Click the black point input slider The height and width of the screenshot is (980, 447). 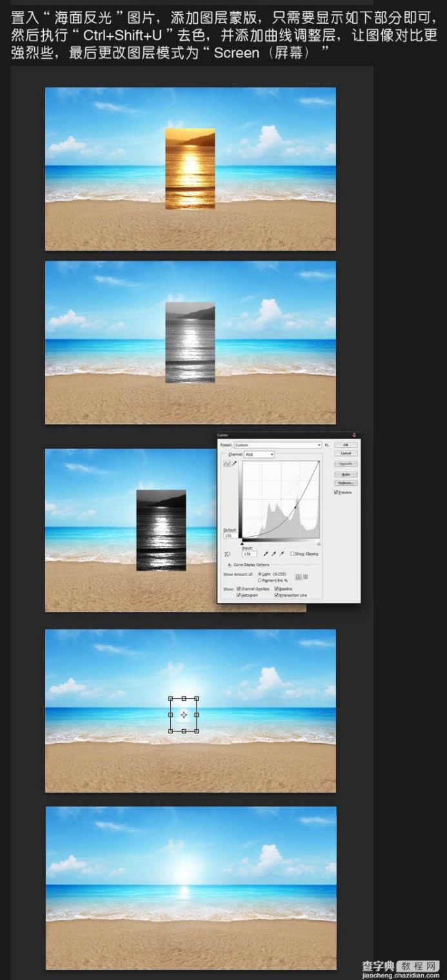click(242, 544)
